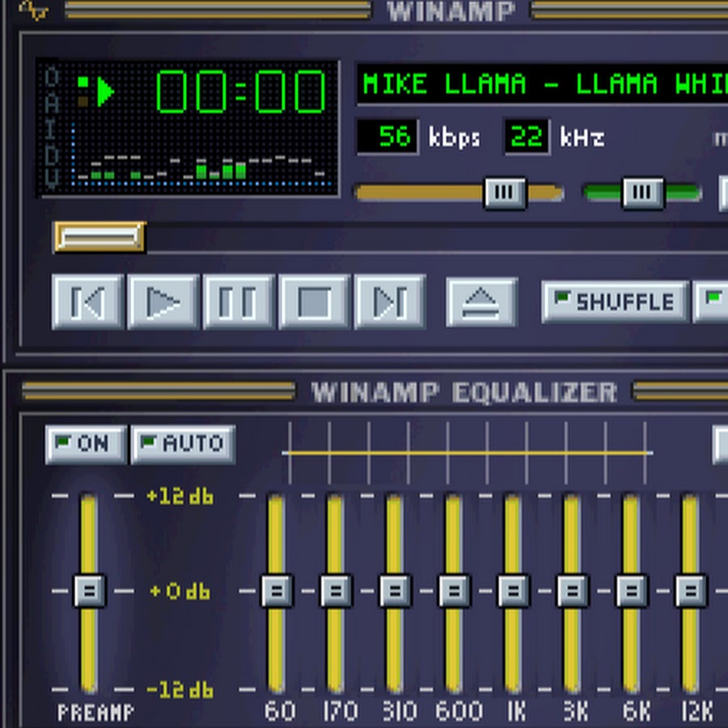This screenshot has height=728, width=728.
Task: Click the 22 kHz sample rate display
Action: (x=527, y=137)
